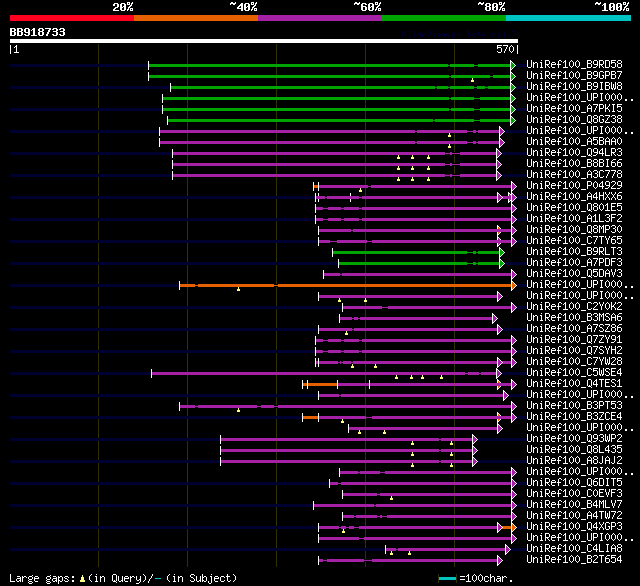
Task: Click the UniRef100_Q94LR3 hit name
Action: [x=574, y=153]
